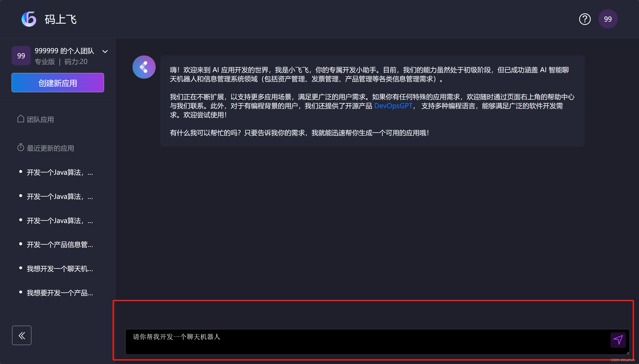The image size is (639, 364).
Task: Select the 最近更新的应用 section label
Action: point(50,148)
